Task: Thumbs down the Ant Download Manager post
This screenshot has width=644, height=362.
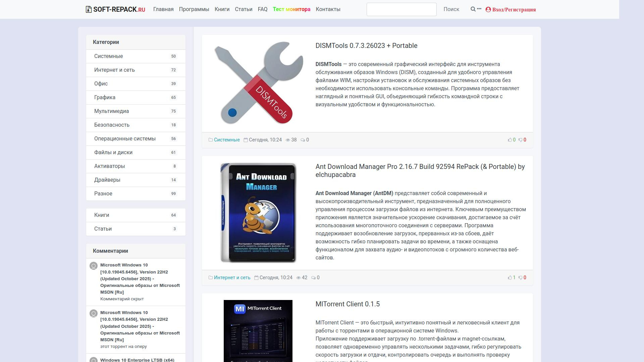Action: (x=521, y=278)
